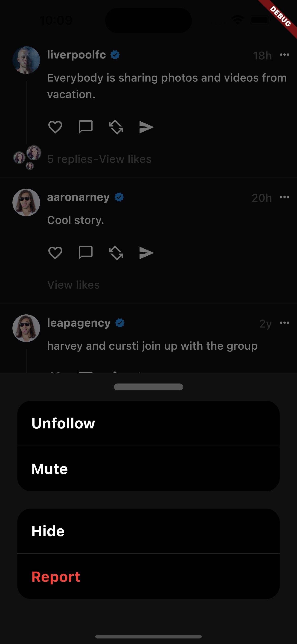Like the liverpoolfc post with heart icon
This screenshot has height=644, width=297.
(55, 127)
